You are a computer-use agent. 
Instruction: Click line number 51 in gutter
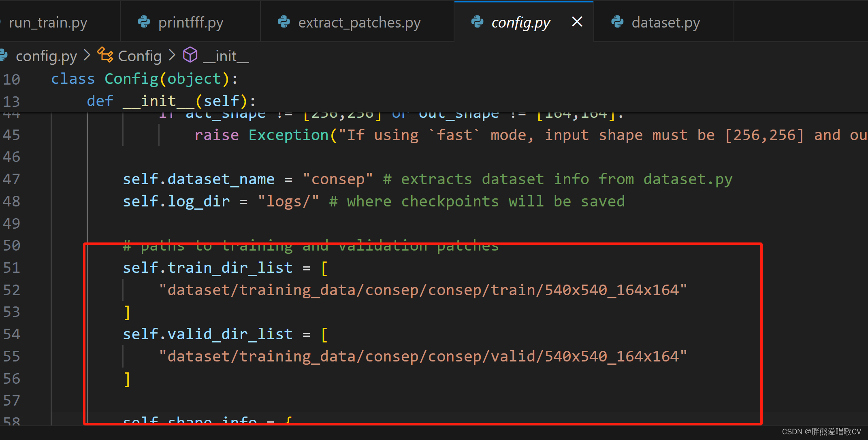coord(11,268)
